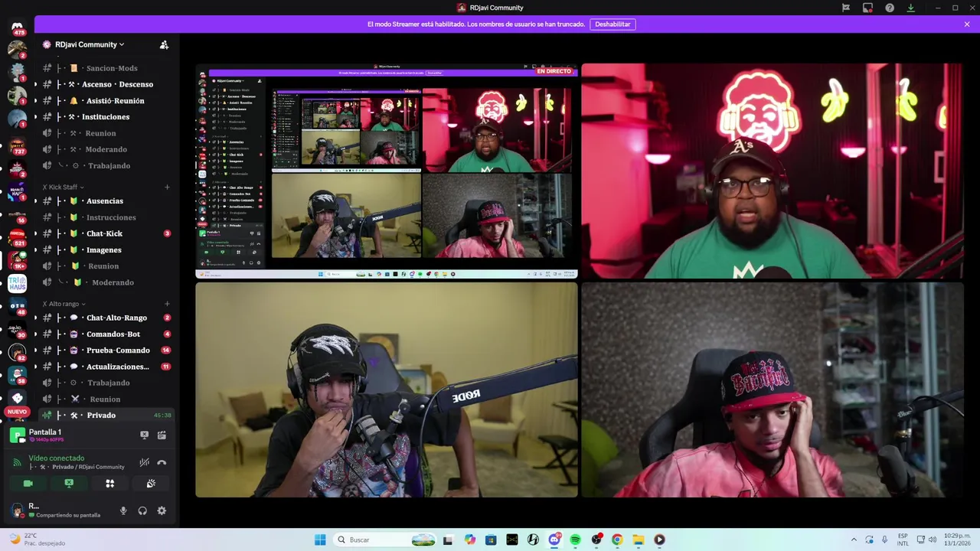The width and height of the screenshot is (980, 551).
Task: Expand the Instituciones channel threads
Action: (x=34, y=117)
